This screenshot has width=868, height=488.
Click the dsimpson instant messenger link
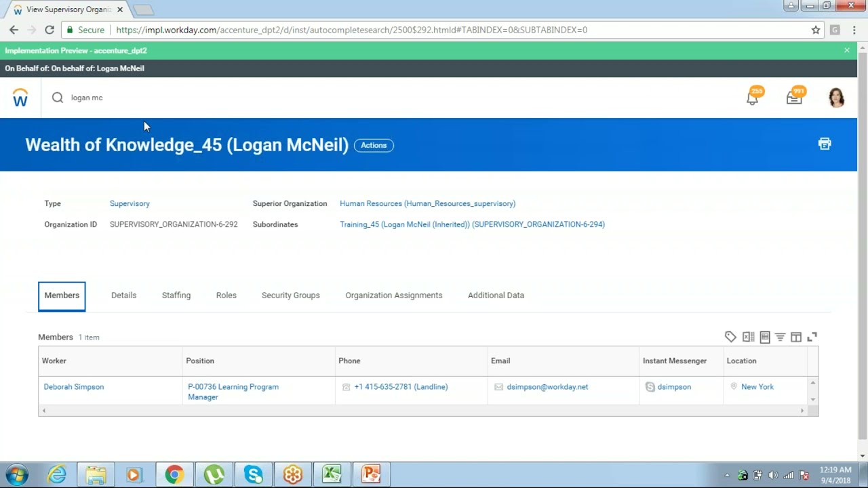pos(674,387)
